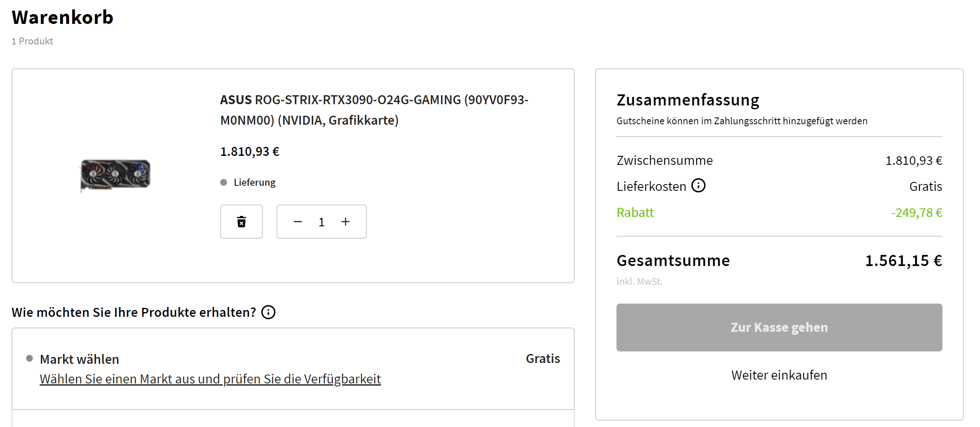Click the Gesamtsumme amount 1.561,15 €
This screenshot has width=980, height=427.
(x=903, y=260)
